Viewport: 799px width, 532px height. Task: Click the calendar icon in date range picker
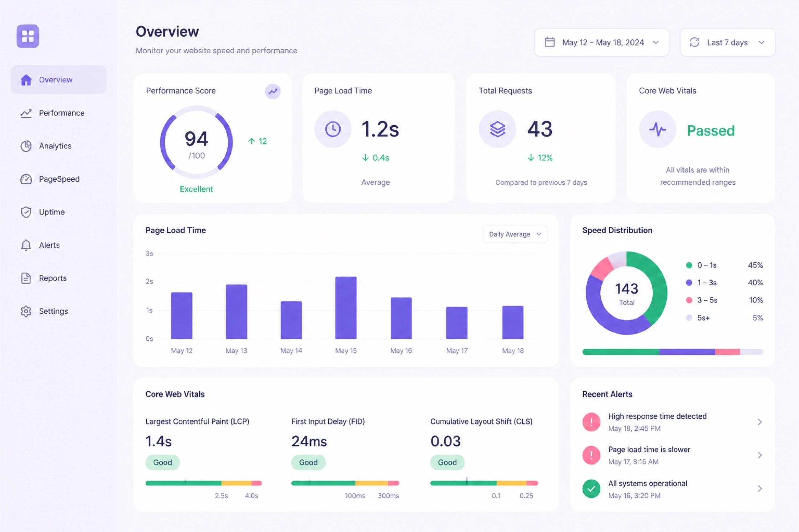(x=550, y=42)
